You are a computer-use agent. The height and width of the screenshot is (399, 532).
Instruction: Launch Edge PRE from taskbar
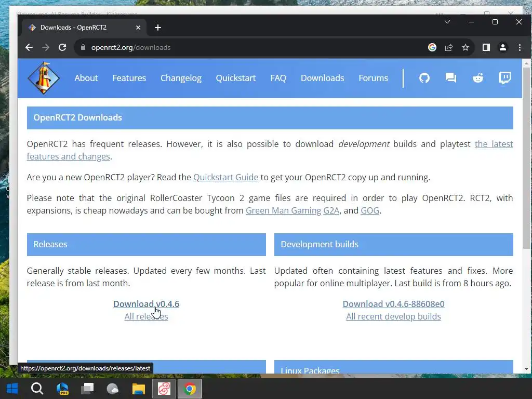62,389
